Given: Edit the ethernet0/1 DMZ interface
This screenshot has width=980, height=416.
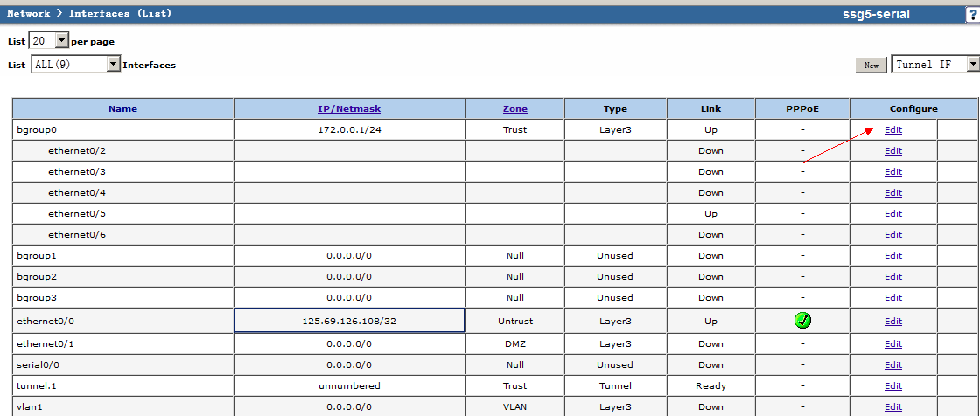Looking at the screenshot, I should [x=892, y=344].
